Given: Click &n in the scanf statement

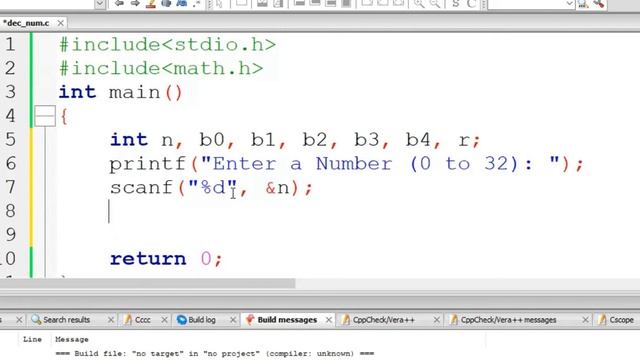Looking at the screenshot, I should [277, 188].
